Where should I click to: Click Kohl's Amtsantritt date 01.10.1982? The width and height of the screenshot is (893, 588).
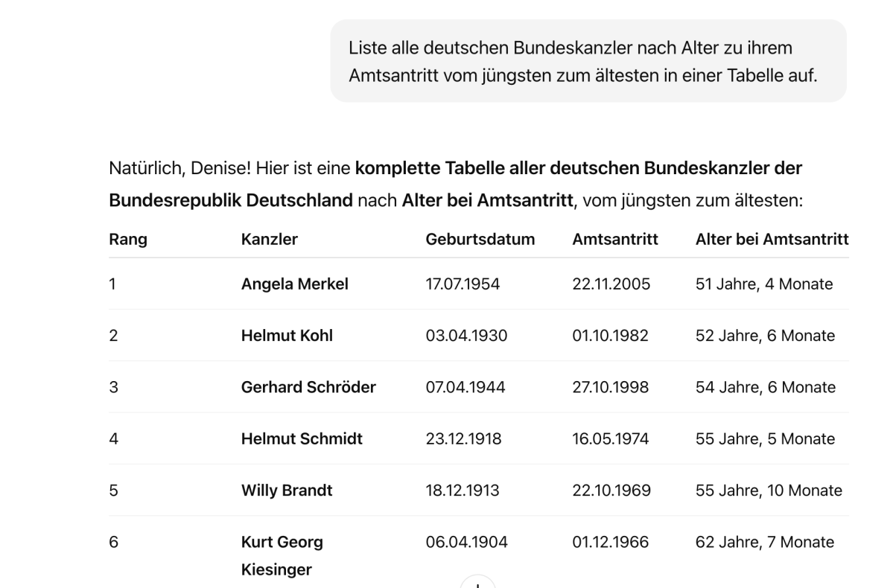coord(610,335)
